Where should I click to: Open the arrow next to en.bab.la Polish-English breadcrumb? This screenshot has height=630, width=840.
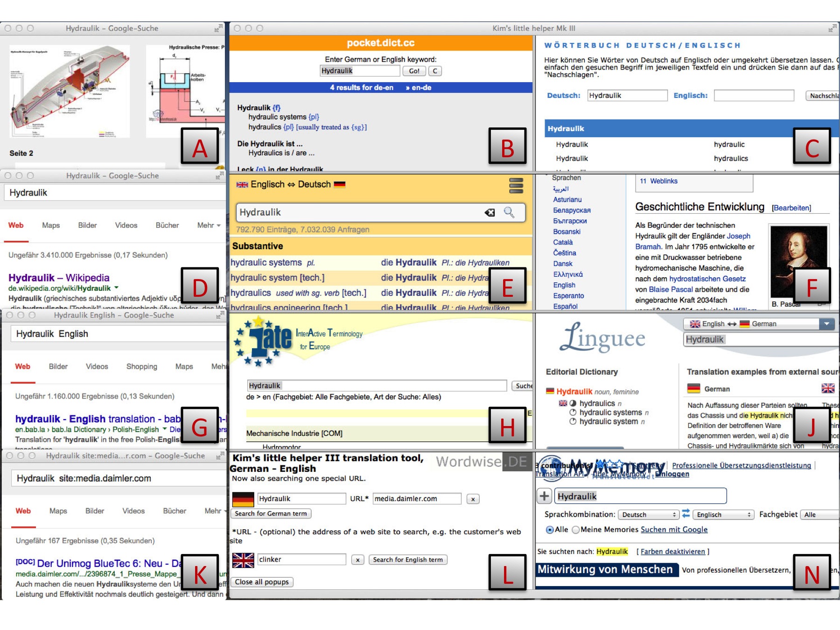coord(164,429)
